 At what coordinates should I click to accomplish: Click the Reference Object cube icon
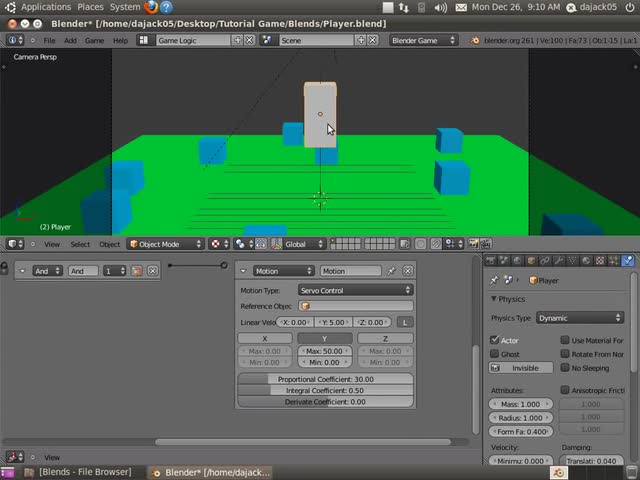click(x=305, y=306)
